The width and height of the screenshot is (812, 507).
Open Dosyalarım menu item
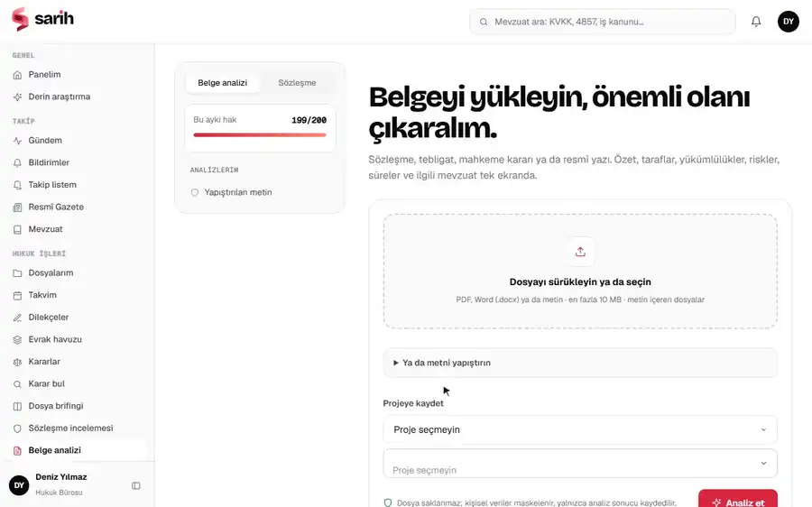click(78, 273)
